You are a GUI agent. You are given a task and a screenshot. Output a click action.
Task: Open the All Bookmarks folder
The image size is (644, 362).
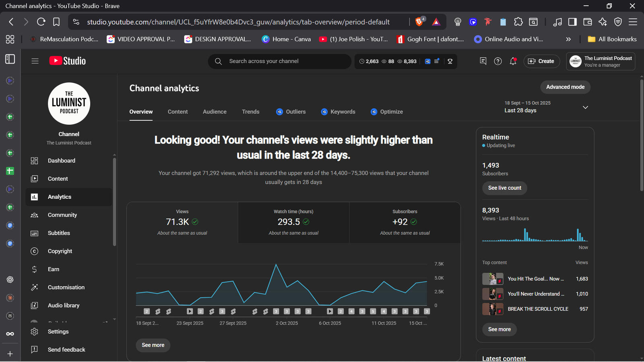(x=612, y=39)
